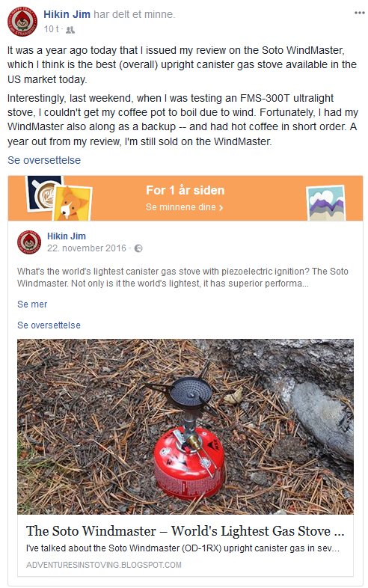
Task: Click the globe public audience icon
Action: (138, 248)
